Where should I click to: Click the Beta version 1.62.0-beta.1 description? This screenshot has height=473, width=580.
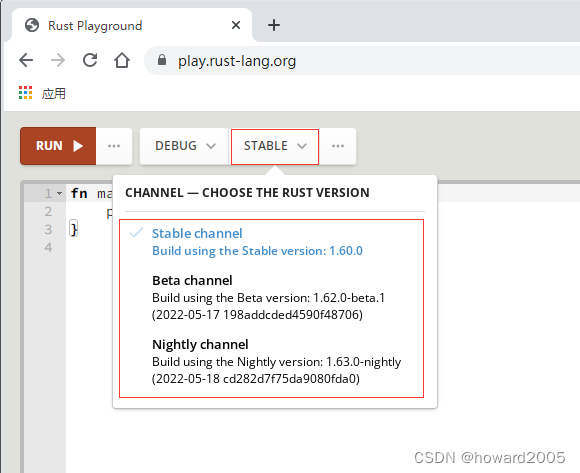click(x=268, y=306)
